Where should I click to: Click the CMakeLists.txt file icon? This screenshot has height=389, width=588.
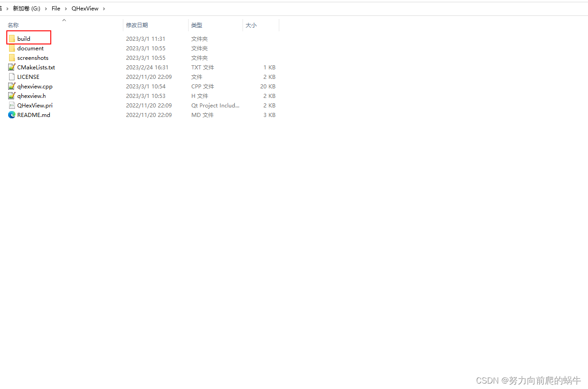pos(12,67)
